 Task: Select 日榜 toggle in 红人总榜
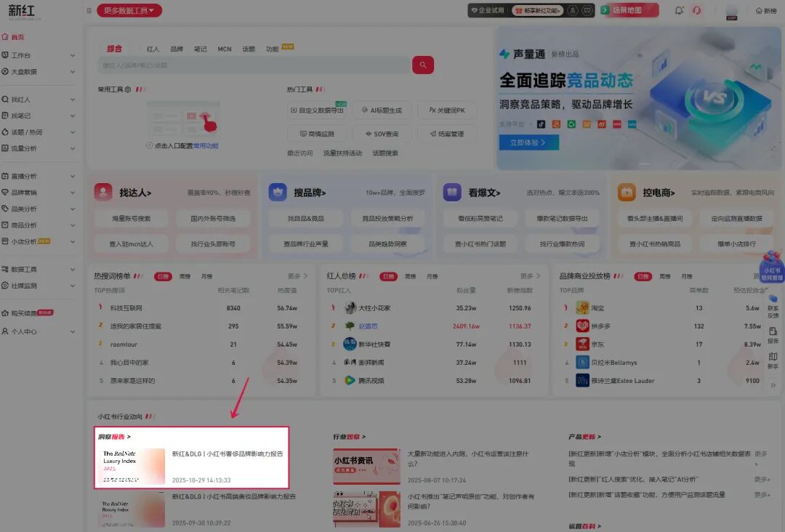(388, 276)
